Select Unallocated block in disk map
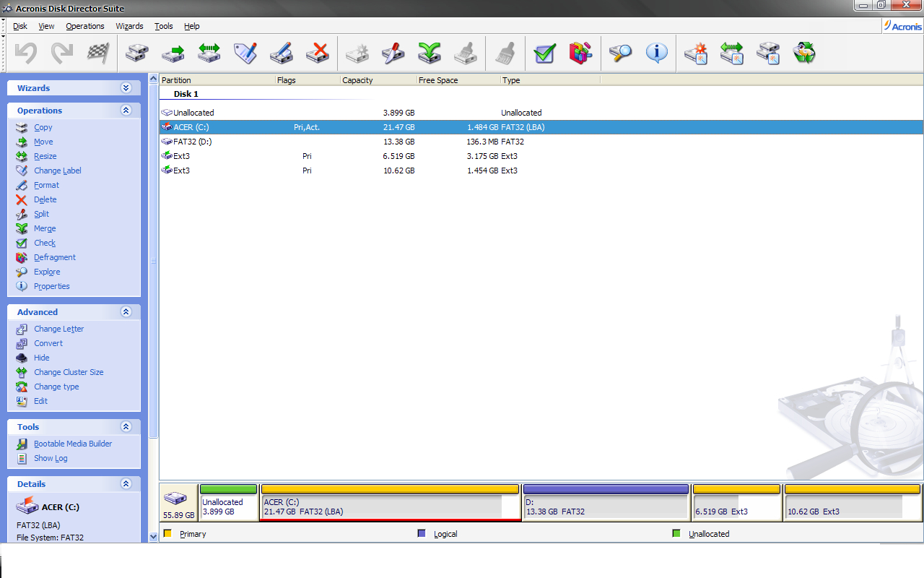Screen dimensions: 924x578 point(228,503)
